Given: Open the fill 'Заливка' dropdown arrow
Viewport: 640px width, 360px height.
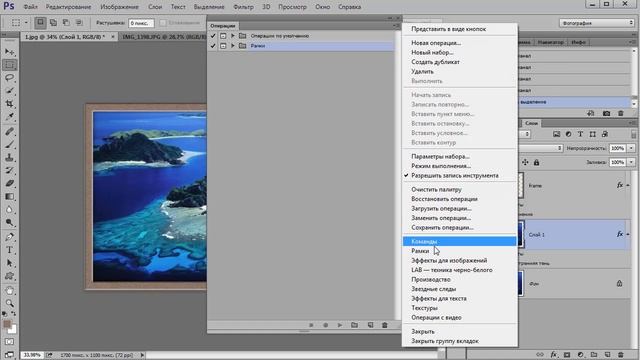Looking at the screenshot, I should click(x=631, y=162).
